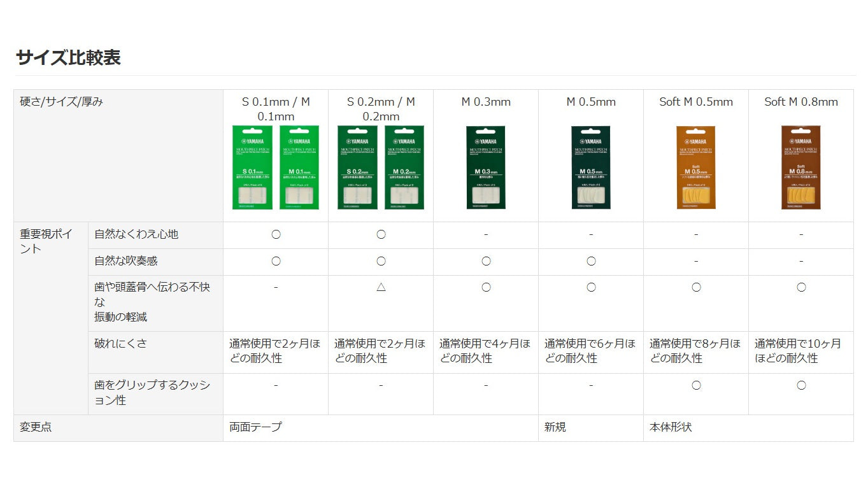868x489 pixels.
Task: Click the 両面テープ cell in 変更点 row
Action: 255,427
